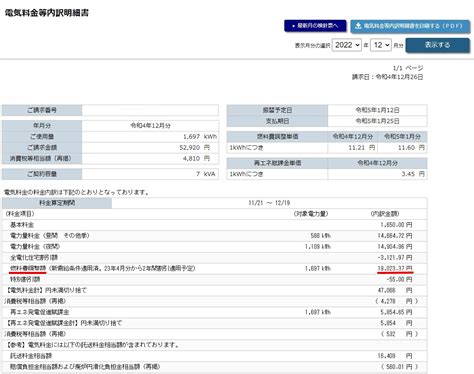Click the 再エネ発電促進賦課金 row label
This screenshot has height=374, width=474.
[x=40, y=312]
